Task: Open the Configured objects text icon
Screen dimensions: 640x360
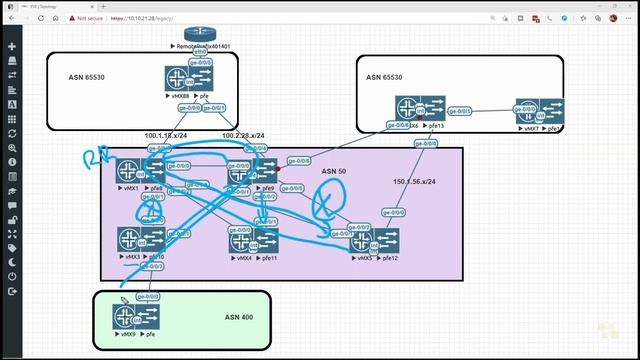Action: tap(12, 104)
